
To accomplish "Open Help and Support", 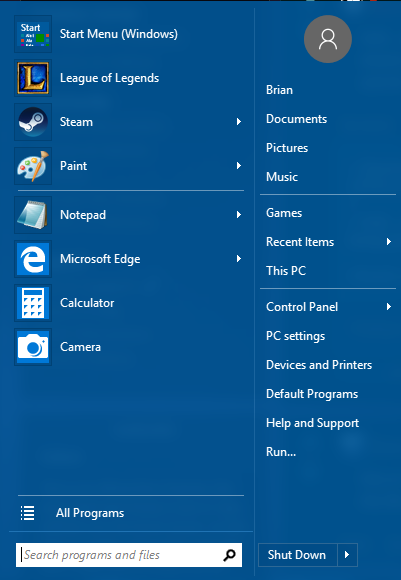I will [x=312, y=423].
